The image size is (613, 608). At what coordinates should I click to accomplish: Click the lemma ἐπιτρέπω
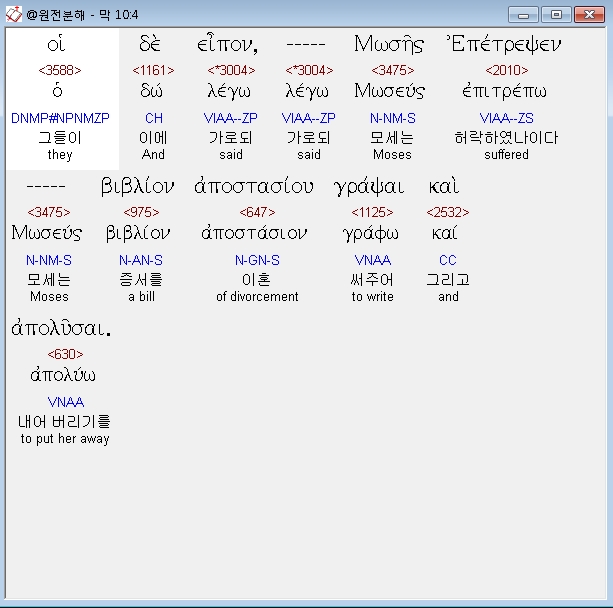pos(504,91)
